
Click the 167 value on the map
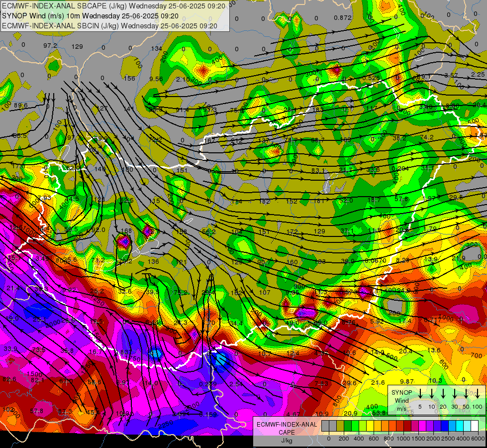pyautogui.click(x=210, y=140)
